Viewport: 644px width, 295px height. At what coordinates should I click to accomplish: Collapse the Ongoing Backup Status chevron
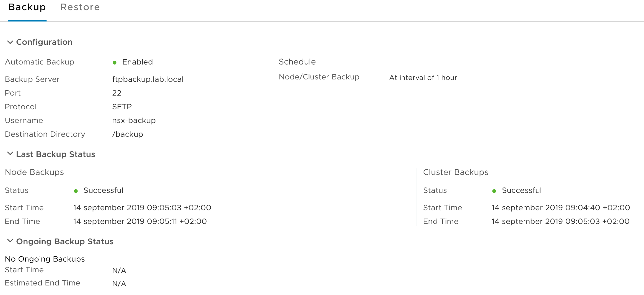(10, 241)
